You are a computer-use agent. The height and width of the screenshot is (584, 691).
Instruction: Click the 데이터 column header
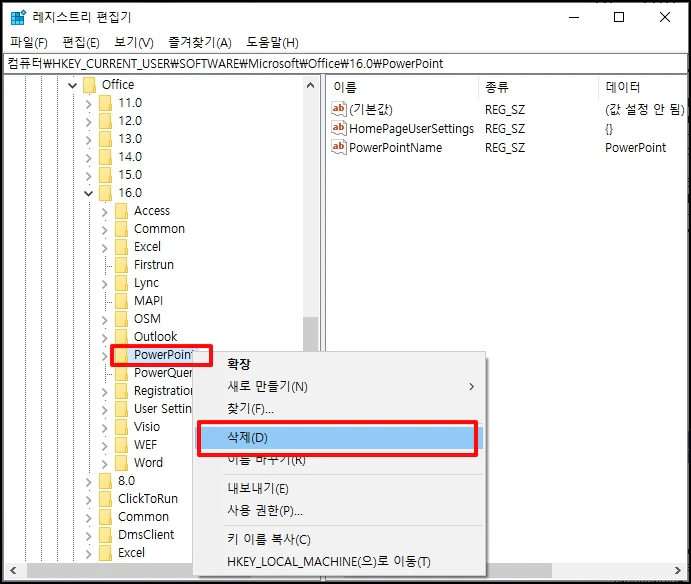coord(644,87)
